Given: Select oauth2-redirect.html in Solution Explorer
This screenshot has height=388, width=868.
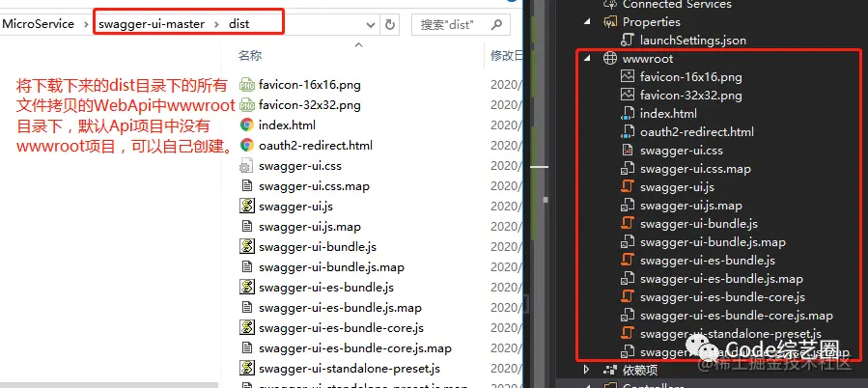Looking at the screenshot, I should pos(697,131).
